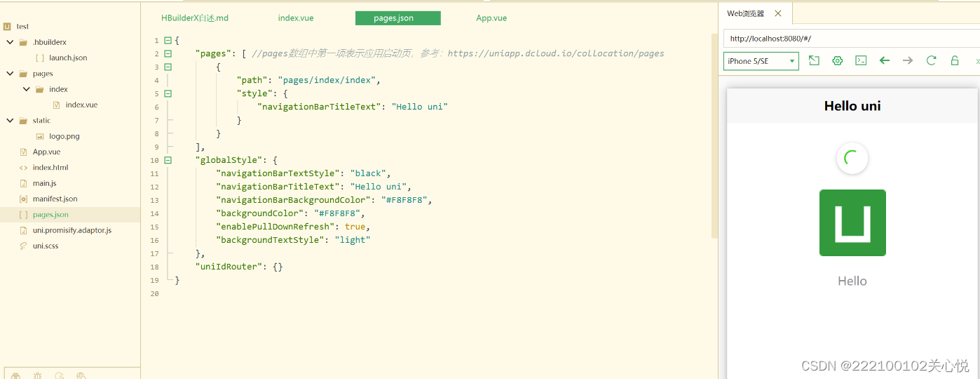Select the test project root label
The width and height of the screenshot is (980, 379).
point(22,26)
